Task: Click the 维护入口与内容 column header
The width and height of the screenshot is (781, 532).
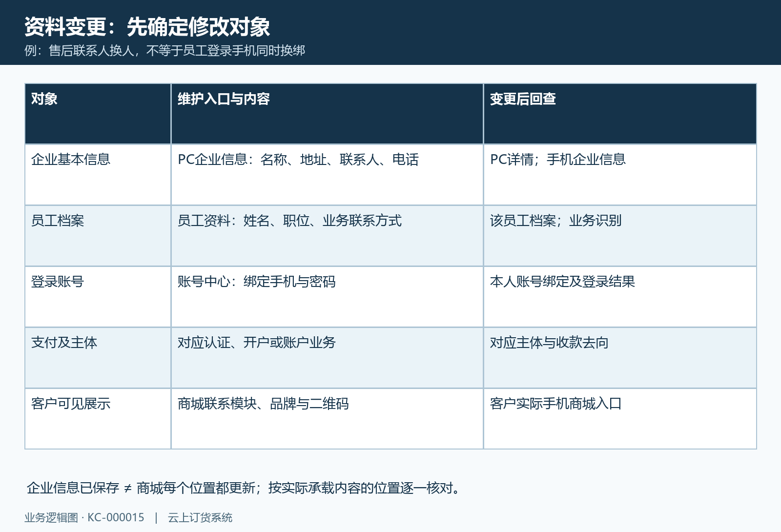Action: click(327, 114)
